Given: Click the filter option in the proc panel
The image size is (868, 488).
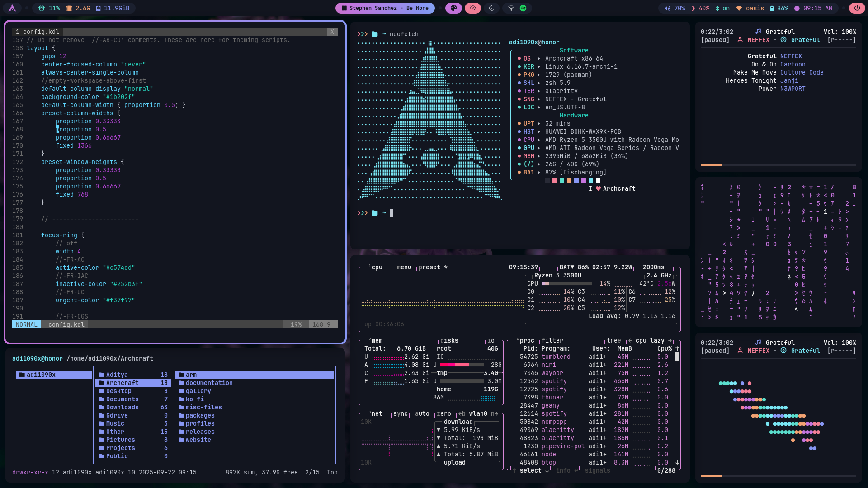Looking at the screenshot, I should click(x=552, y=341).
